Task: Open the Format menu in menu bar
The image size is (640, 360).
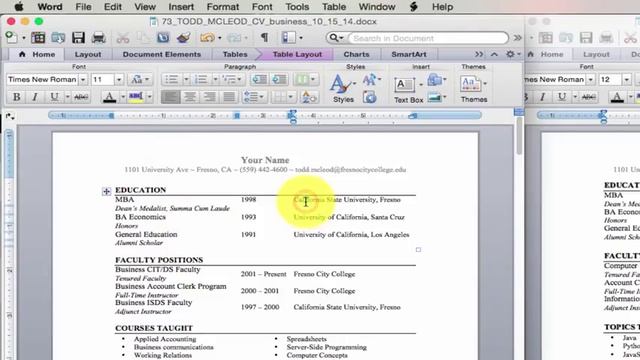Action: 223,7
